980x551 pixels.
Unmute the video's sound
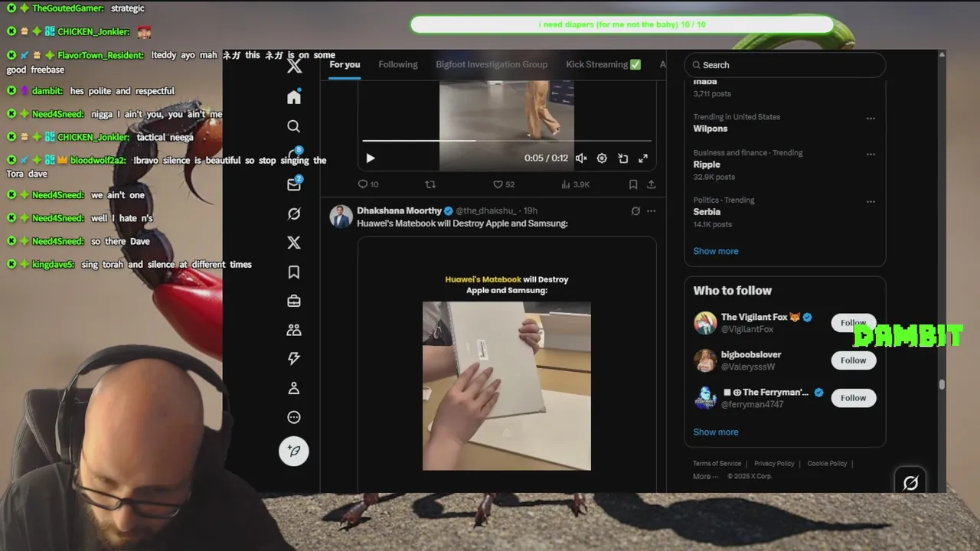pos(581,158)
